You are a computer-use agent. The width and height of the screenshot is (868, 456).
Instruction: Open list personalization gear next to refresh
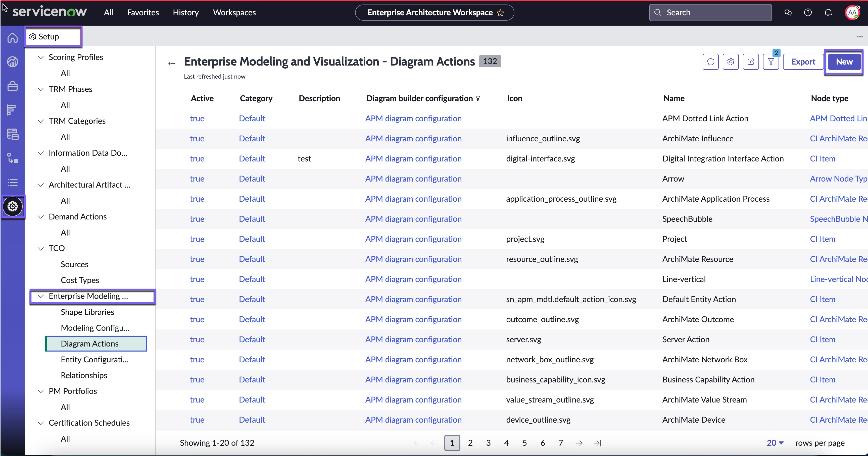(731, 62)
